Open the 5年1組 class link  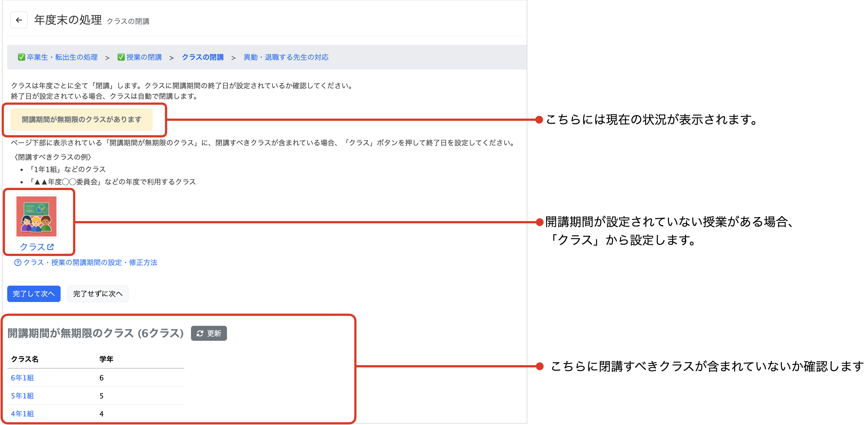pyautogui.click(x=22, y=396)
